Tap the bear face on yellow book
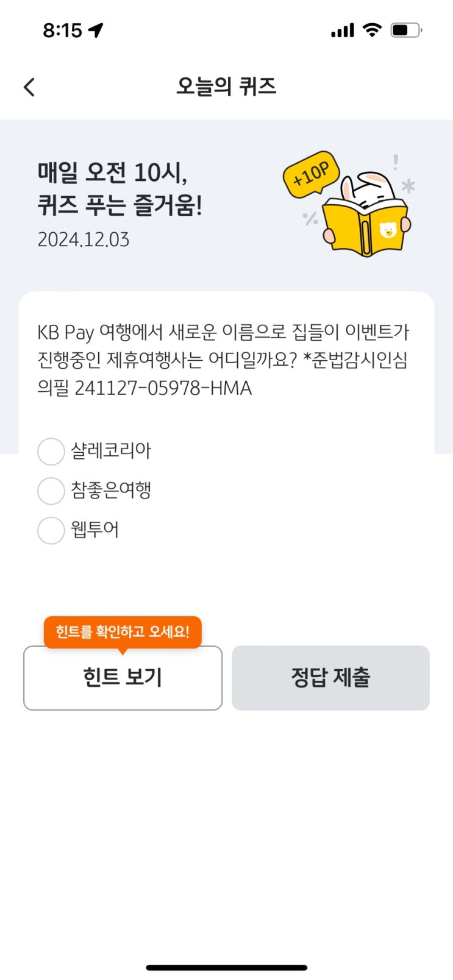Image resolution: width=453 pixels, height=980 pixels. click(388, 230)
